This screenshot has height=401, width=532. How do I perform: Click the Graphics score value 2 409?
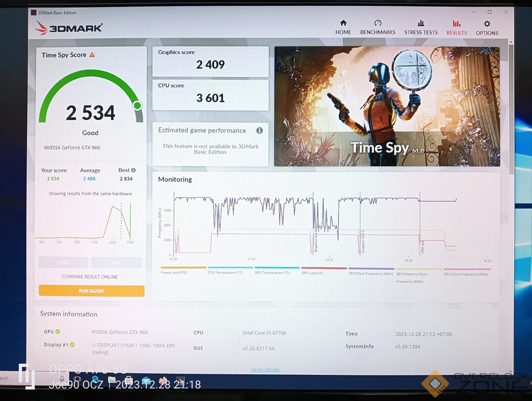click(x=210, y=64)
